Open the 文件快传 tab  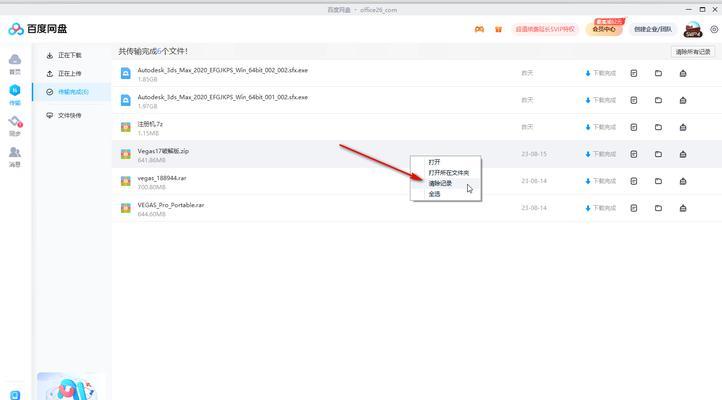coord(70,116)
